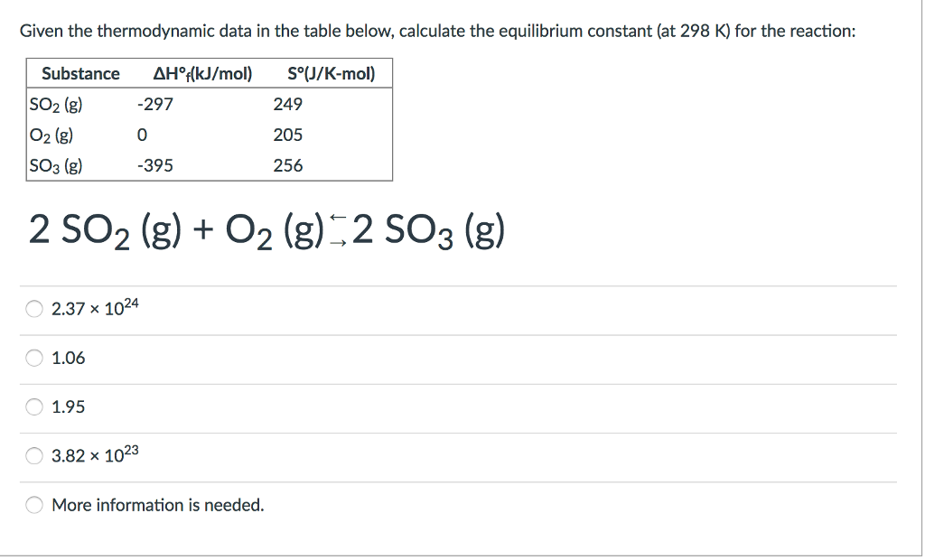The width and height of the screenshot is (925, 560).
Task: Click the 'More information is needed' label
Action: [x=157, y=504]
